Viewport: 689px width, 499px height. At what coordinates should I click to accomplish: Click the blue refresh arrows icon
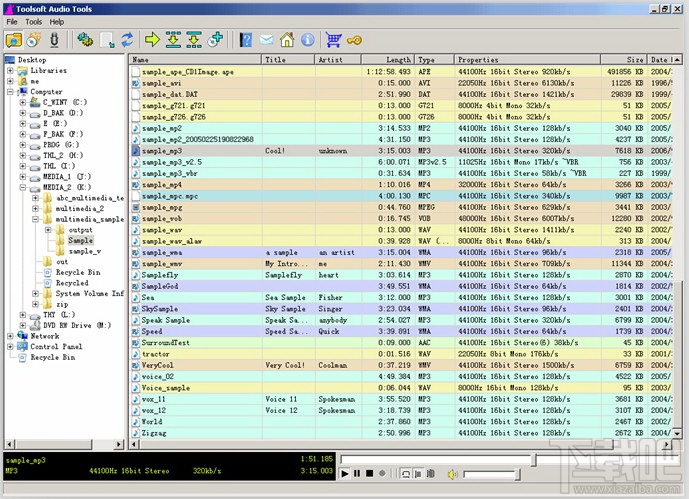point(127,40)
